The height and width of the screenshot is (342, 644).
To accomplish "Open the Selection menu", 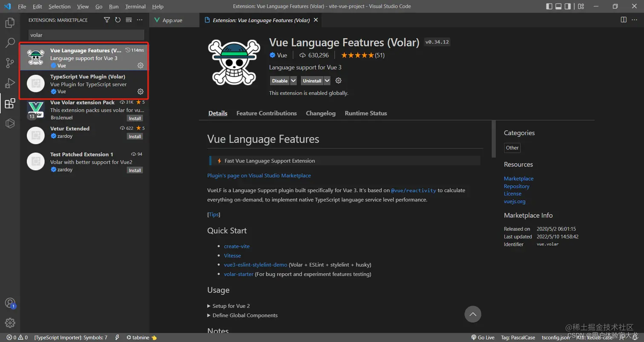I will point(60,6).
